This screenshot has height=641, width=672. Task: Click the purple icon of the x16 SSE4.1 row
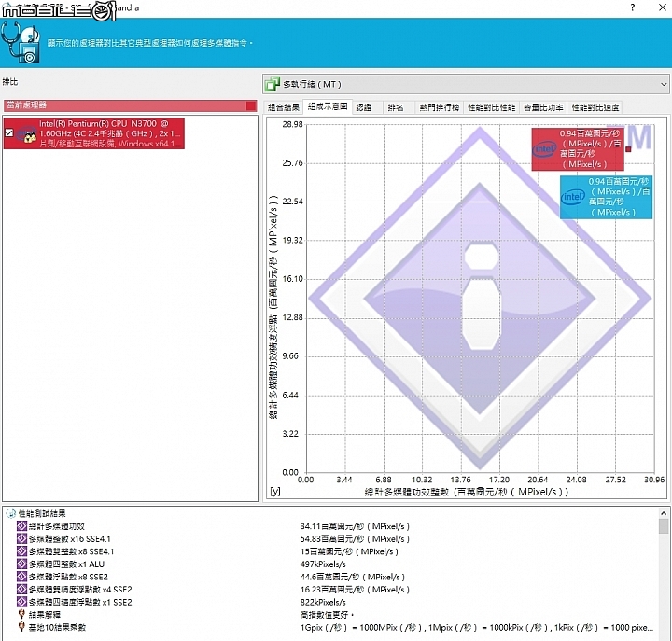pyautogui.click(x=21, y=538)
